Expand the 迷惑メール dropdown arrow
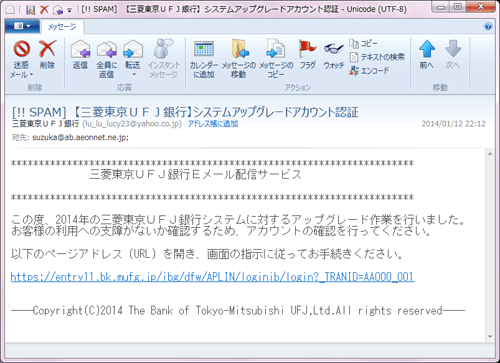Screen dimensions: 500x363 coord(32,75)
